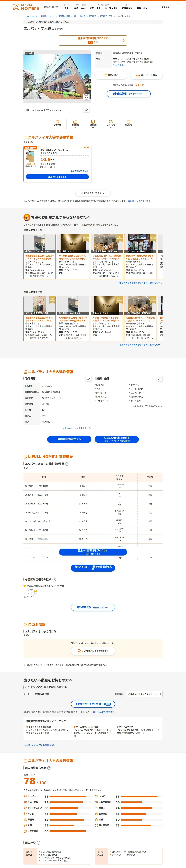Open help icon beside 賃貸掲載履歴

tap(67, 464)
